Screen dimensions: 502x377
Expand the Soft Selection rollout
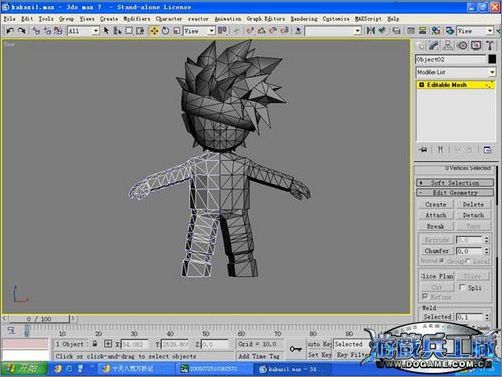pos(455,183)
